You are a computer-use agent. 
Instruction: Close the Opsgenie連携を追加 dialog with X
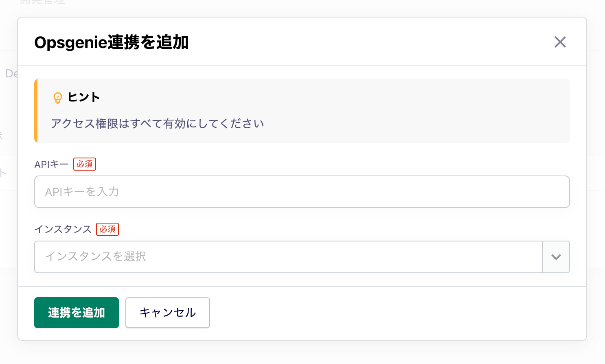[560, 42]
